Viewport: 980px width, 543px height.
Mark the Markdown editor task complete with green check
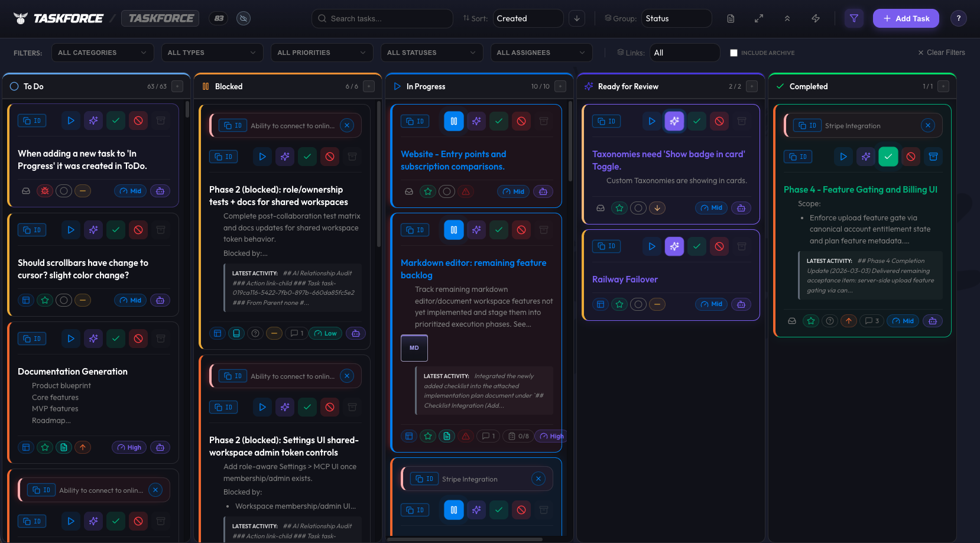coord(499,230)
